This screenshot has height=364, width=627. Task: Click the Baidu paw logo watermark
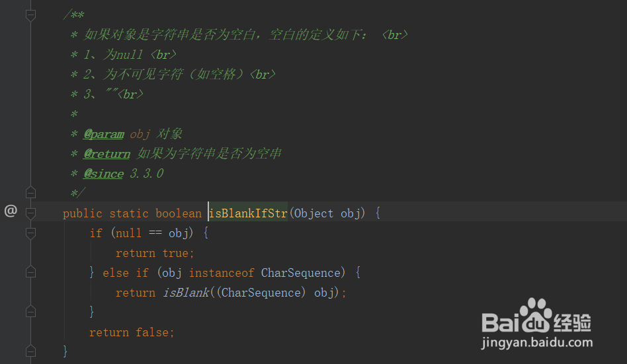(535, 316)
